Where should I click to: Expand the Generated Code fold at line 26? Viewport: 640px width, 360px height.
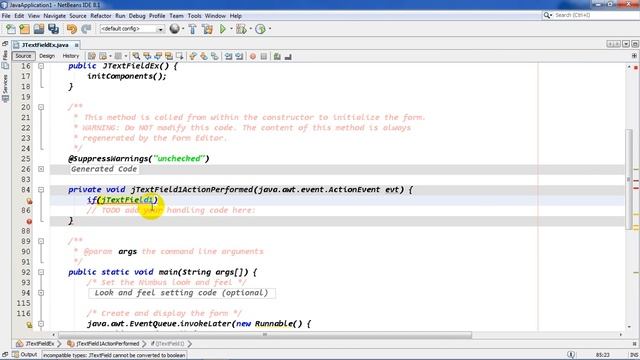click(x=41, y=169)
